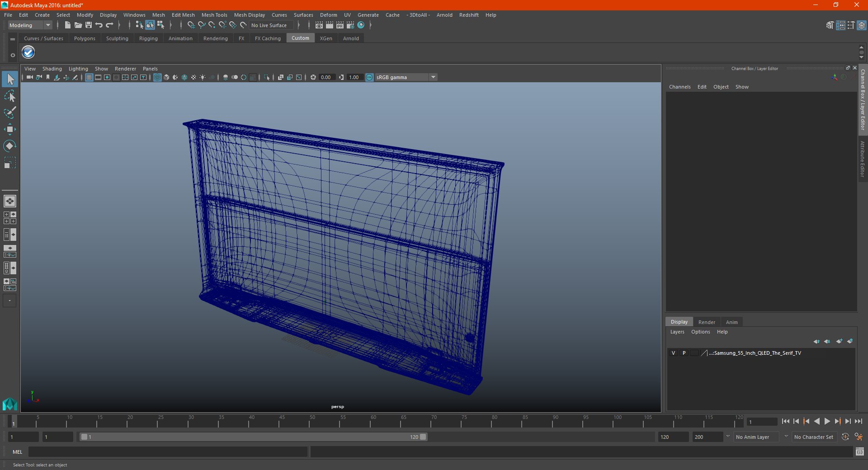Choose the Move tool in toolbox
868x470 pixels.
coord(10,129)
